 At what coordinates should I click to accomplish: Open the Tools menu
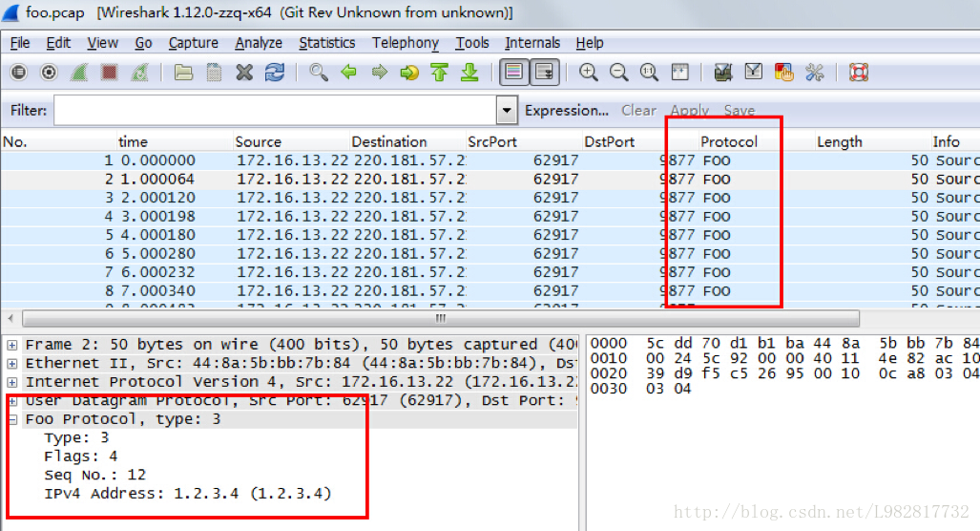472,43
